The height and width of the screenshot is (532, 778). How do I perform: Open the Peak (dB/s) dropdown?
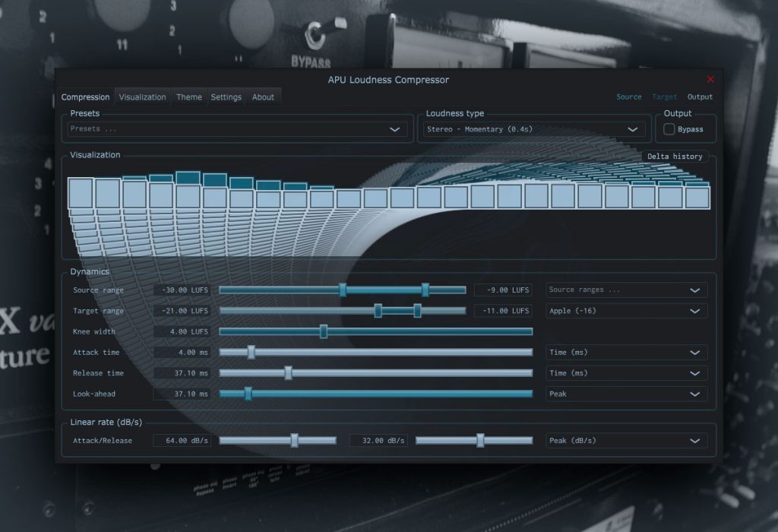(626, 441)
